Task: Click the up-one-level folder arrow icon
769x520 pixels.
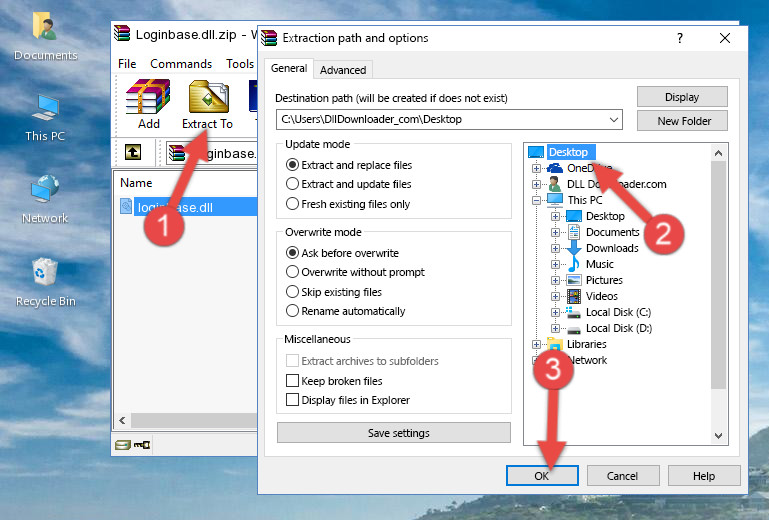Action: 133,152
